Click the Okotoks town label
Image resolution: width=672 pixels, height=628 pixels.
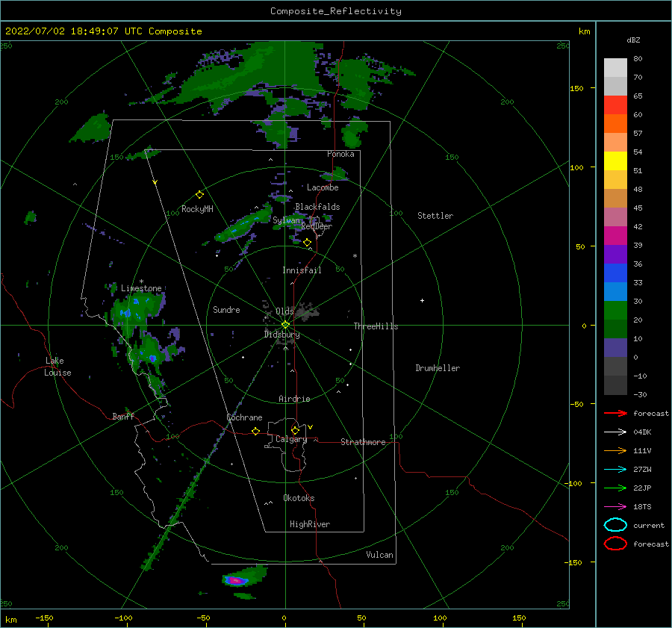(x=299, y=498)
